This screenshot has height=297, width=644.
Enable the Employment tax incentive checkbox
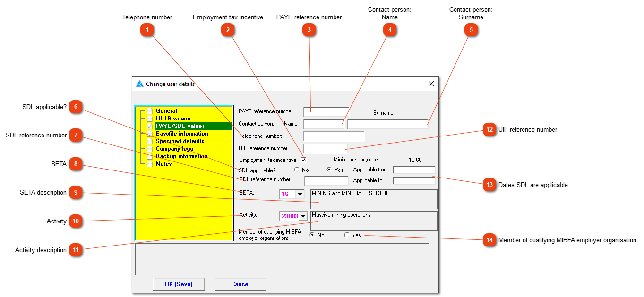click(303, 160)
